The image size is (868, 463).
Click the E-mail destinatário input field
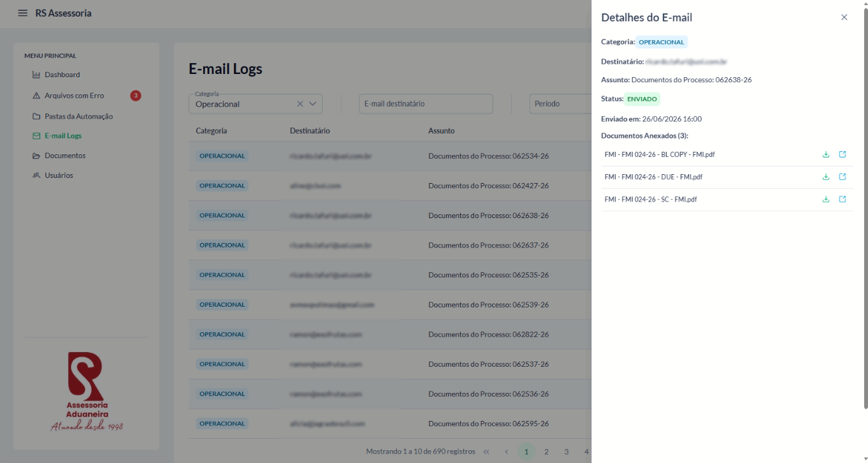(426, 103)
